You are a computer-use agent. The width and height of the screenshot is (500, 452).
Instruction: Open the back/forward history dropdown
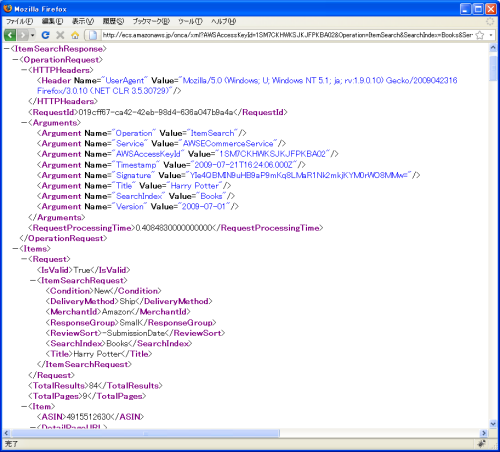[32, 35]
